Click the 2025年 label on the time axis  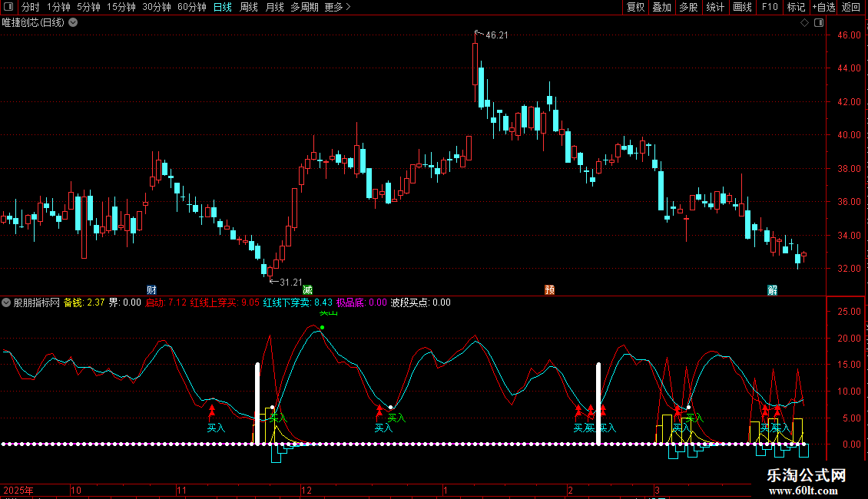pos(18,490)
